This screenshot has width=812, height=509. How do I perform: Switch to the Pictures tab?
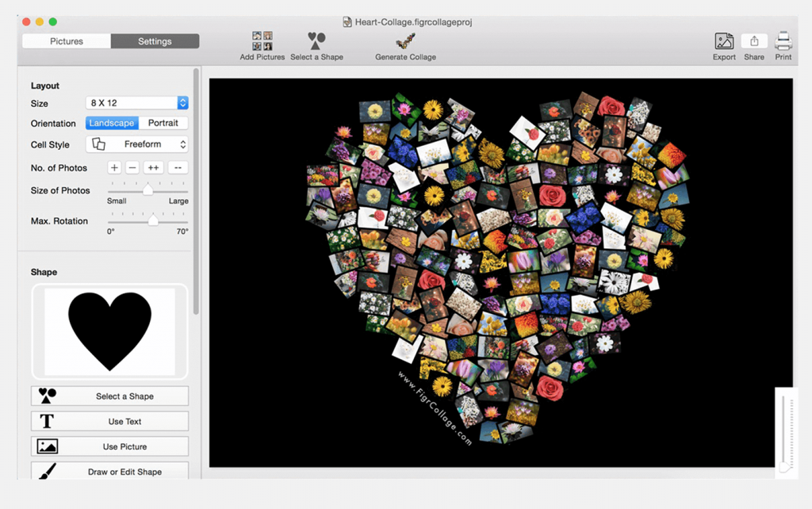pyautogui.click(x=67, y=41)
